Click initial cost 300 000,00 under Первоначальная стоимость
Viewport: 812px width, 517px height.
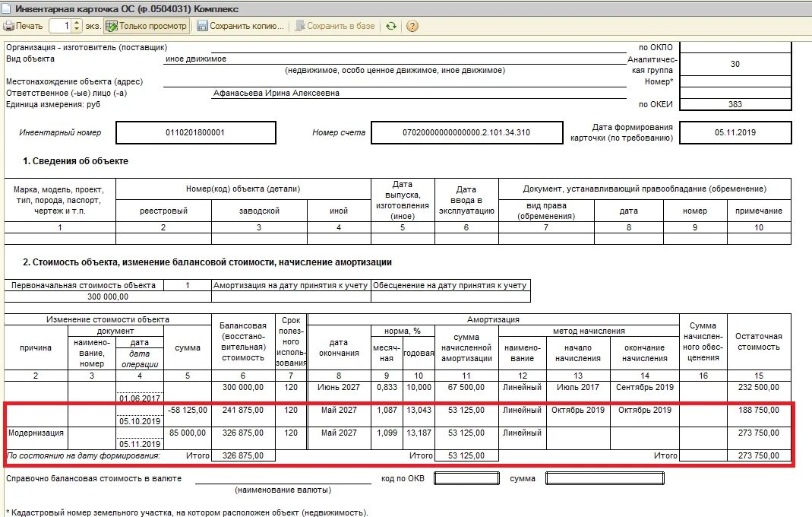(x=108, y=297)
